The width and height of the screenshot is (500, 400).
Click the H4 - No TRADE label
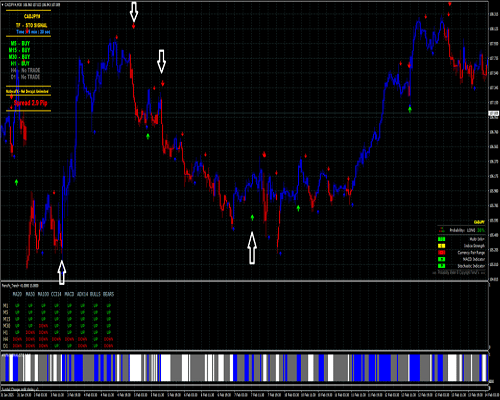[x=25, y=70]
